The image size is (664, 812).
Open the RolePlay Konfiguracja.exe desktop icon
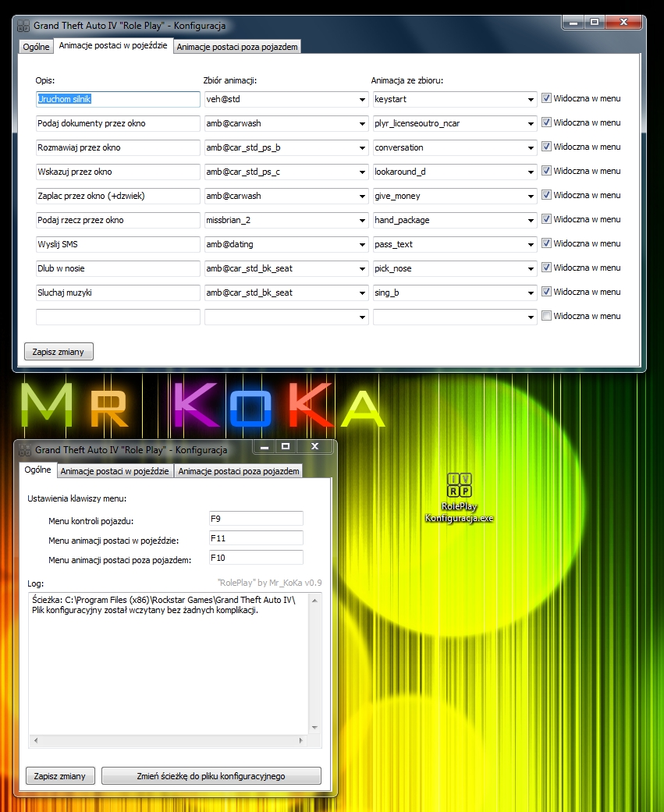(x=459, y=498)
